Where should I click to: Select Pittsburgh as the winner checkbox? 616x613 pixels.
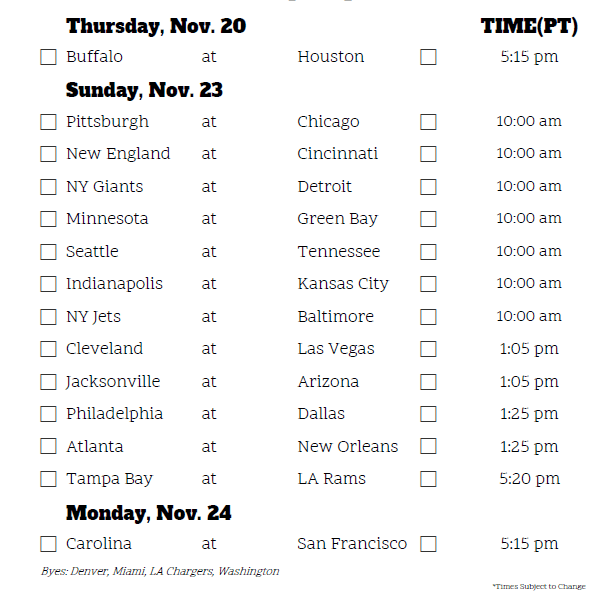(48, 122)
